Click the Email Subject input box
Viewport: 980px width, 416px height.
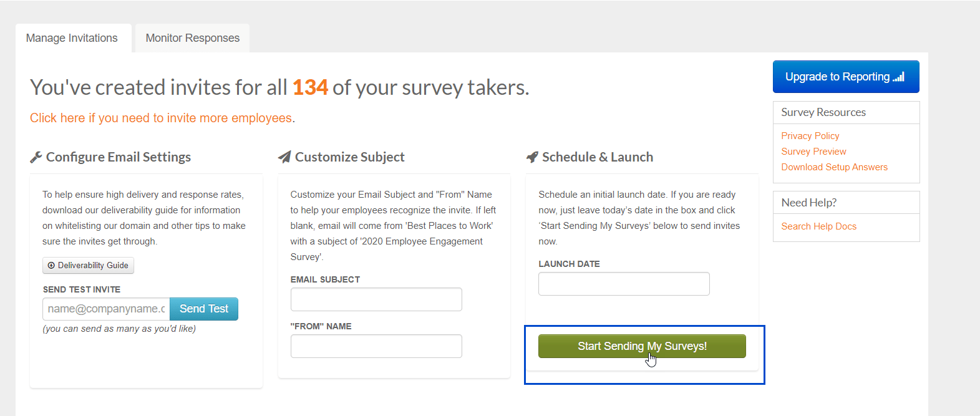pyautogui.click(x=376, y=299)
